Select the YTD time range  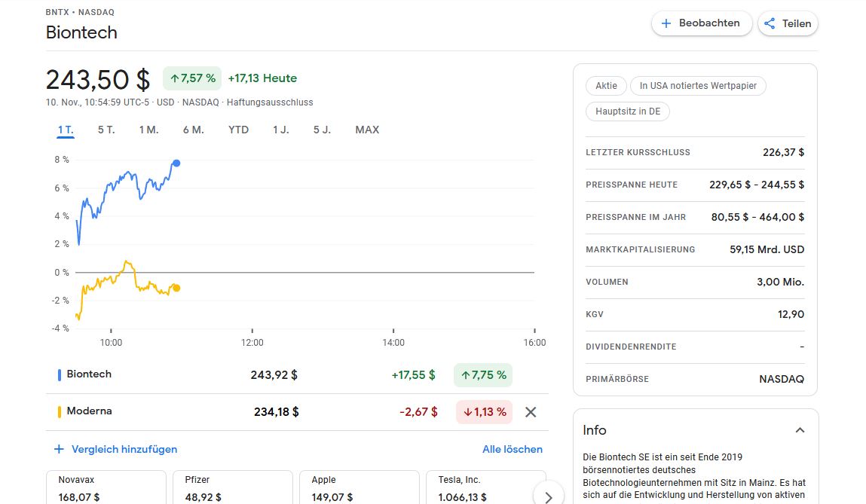point(238,130)
